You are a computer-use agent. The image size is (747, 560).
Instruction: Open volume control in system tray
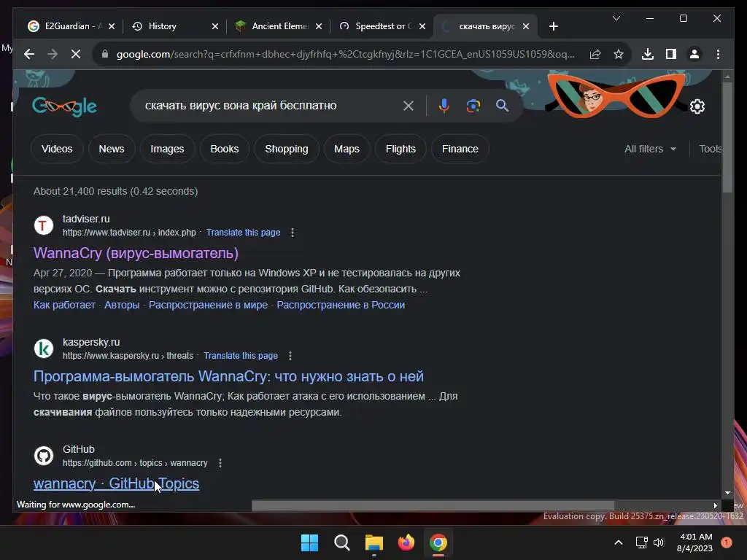pyautogui.click(x=659, y=542)
